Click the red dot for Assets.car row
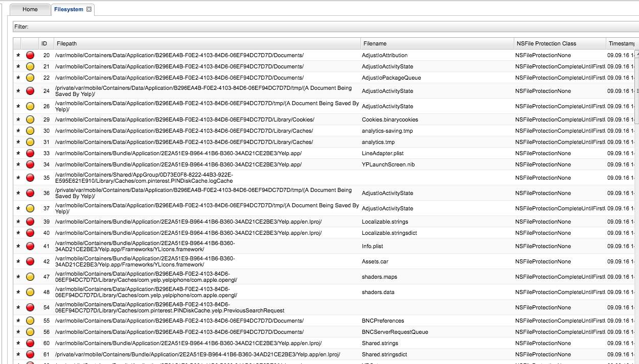 click(30, 261)
